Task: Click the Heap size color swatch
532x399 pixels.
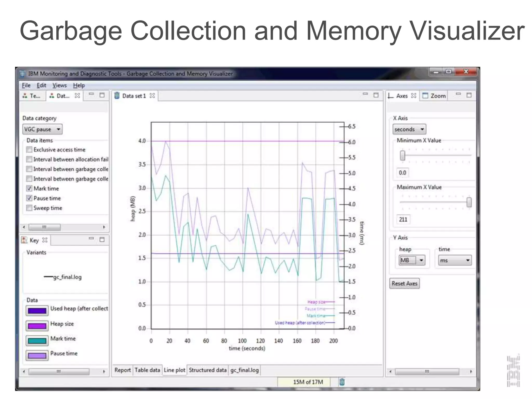Action: (37, 325)
